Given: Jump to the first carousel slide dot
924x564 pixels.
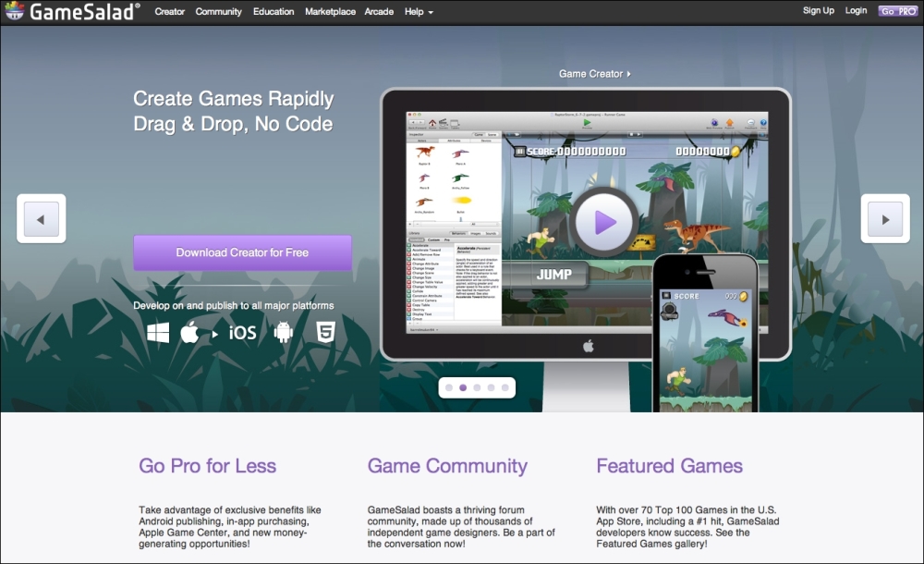Looking at the screenshot, I should 449,387.
